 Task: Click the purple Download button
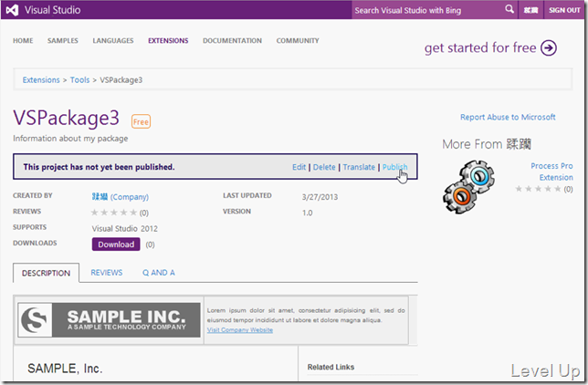coord(116,245)
